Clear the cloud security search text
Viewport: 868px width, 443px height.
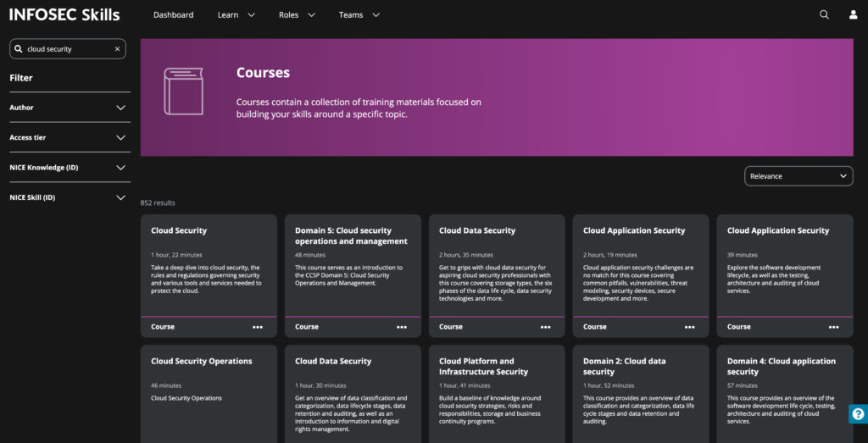[x=118, y=49]
